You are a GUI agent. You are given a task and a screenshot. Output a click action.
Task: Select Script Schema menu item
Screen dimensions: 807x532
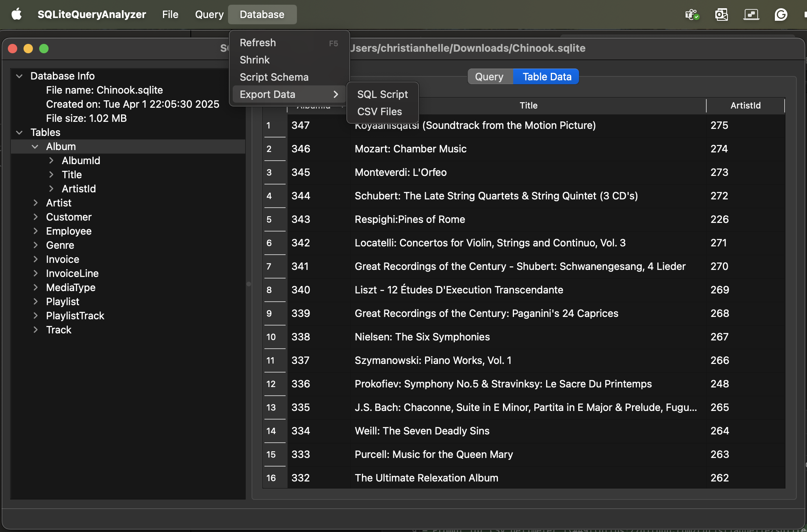pos(289,77)
